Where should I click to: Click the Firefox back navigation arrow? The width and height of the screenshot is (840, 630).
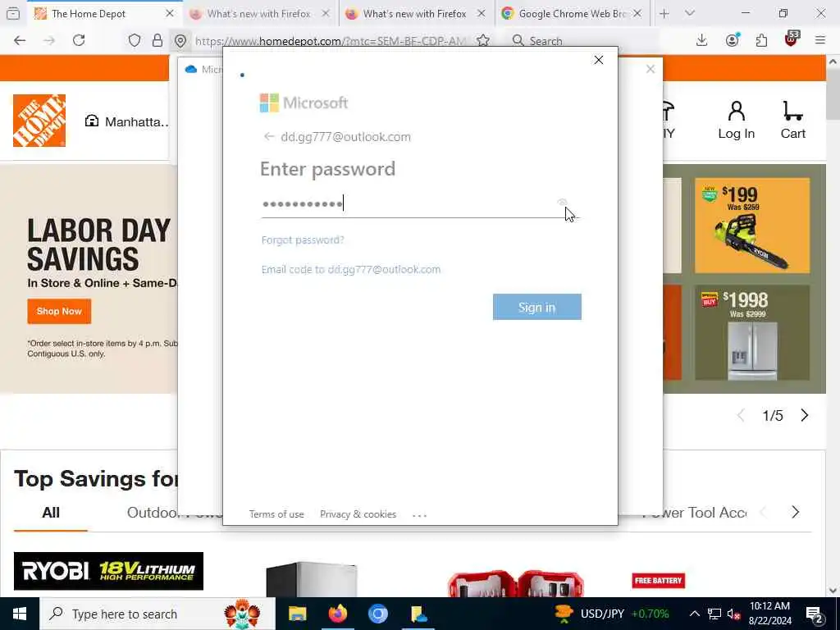pyautogui.click(x=20, y=40)
